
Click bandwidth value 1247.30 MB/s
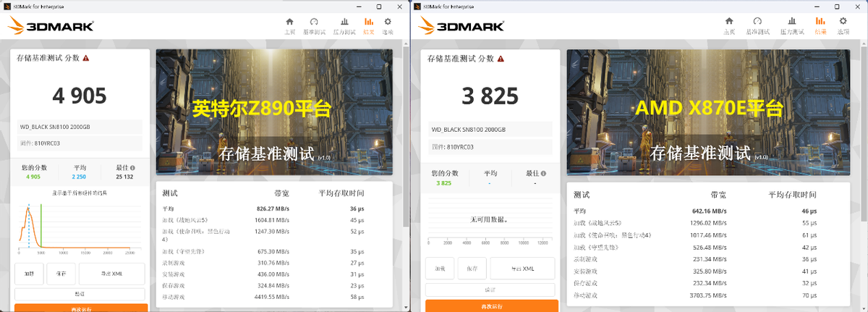pyautogui.click(x=272, y=231)
